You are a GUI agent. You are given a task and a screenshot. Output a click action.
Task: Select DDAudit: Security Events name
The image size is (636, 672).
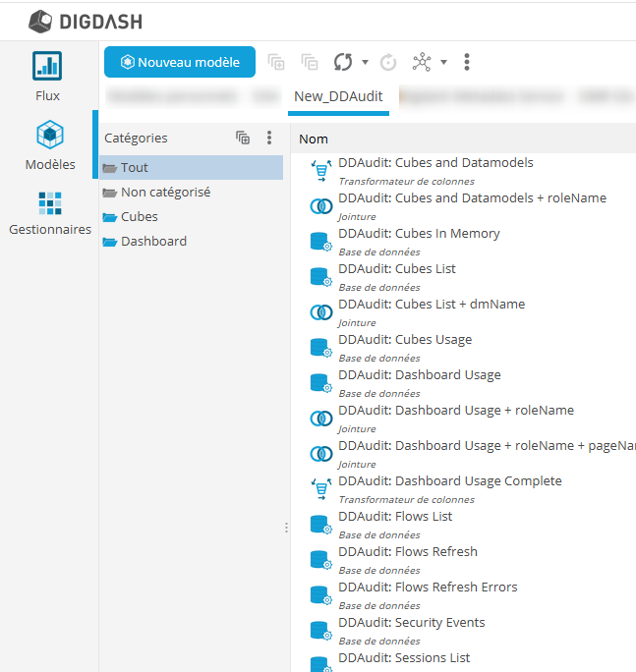(x=412, y=622)
